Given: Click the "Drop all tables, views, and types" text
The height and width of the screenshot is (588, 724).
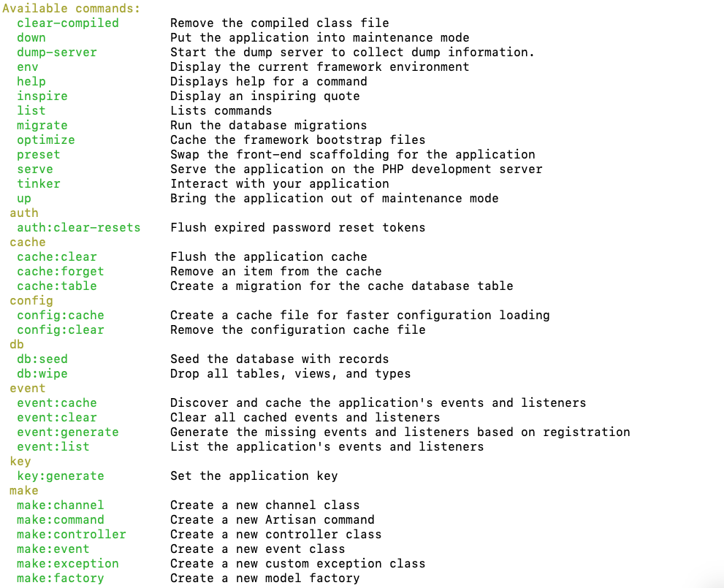Looking at the screenshot, I should [291, 374].
